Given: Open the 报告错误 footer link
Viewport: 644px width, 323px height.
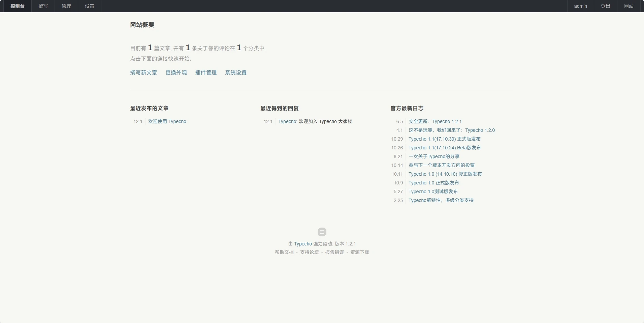Looking at the screenshot, I should point(334,252).
